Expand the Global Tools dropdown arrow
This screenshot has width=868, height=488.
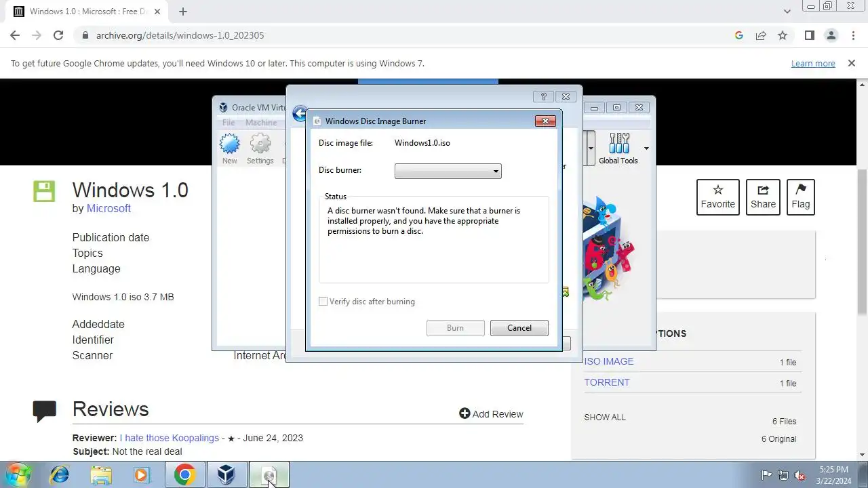click(646, 148)
